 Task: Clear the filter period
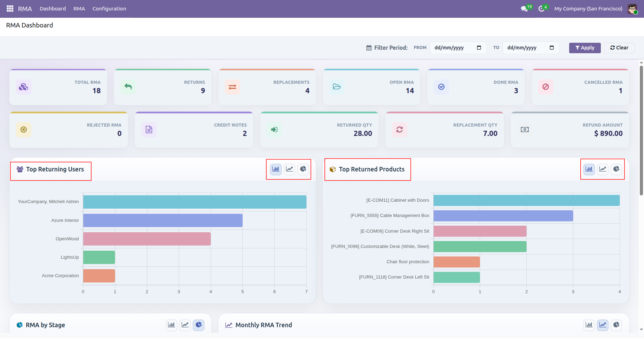tap(619, 48)
